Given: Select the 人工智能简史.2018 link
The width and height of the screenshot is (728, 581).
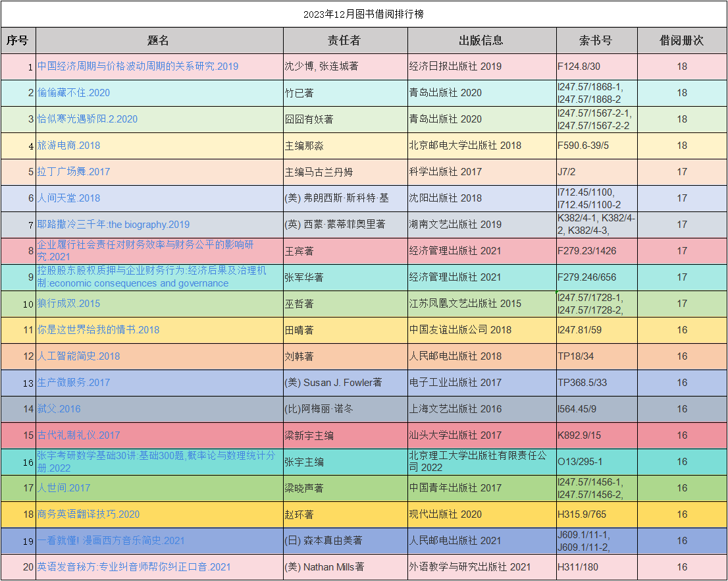Looking at the screenshot, I should pos(78,356).
